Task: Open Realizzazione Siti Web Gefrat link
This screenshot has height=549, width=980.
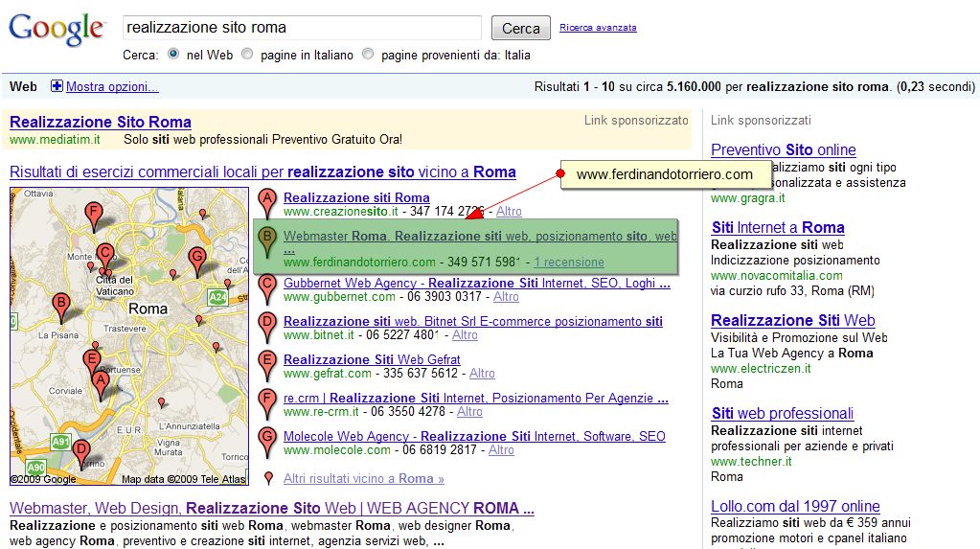Action: (x=372, y=359)
